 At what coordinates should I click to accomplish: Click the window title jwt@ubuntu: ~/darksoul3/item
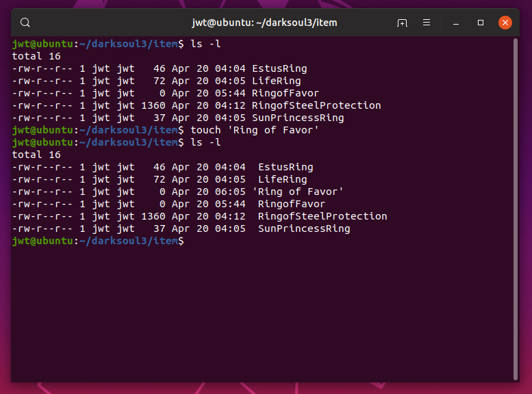[265, 23]
